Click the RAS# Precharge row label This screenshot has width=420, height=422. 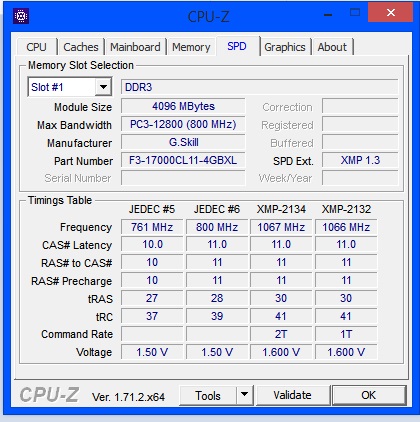click(x=71, y=281)
